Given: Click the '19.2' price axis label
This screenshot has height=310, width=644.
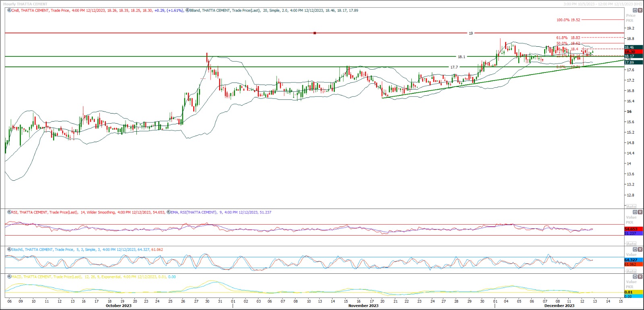Looking at the screenshot, I should (630, 29).
